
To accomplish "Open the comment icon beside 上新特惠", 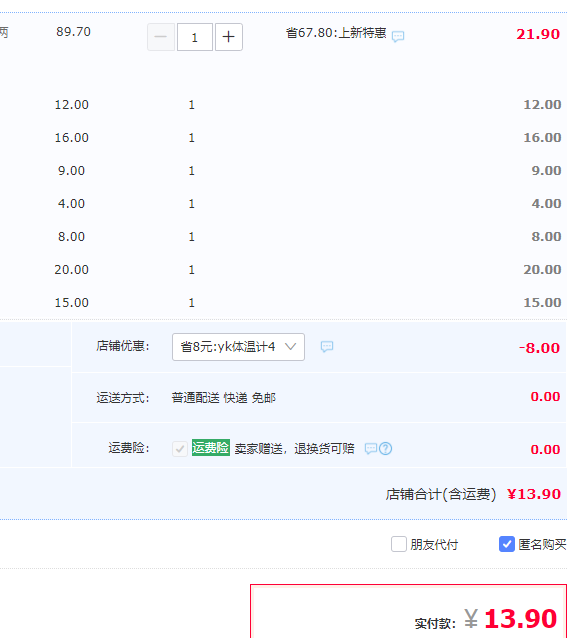I will (x=398, y=37).
